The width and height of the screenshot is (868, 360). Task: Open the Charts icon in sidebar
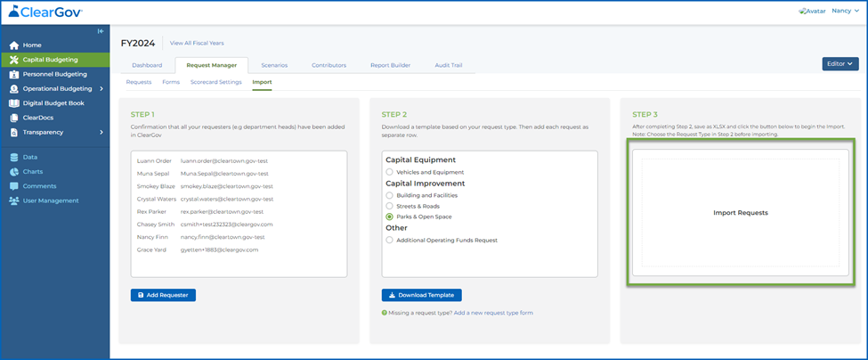point(14,172)
